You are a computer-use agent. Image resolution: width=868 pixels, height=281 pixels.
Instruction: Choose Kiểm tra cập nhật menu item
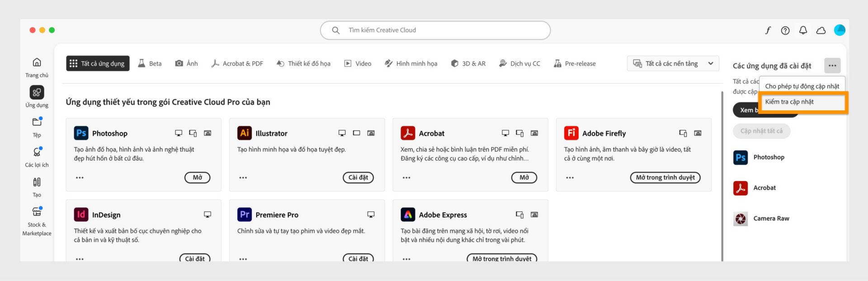[x=802, y=102]
